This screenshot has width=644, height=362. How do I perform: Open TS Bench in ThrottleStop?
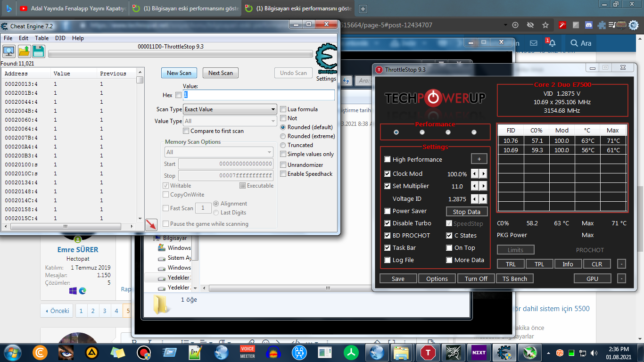[x=515, y=279]
